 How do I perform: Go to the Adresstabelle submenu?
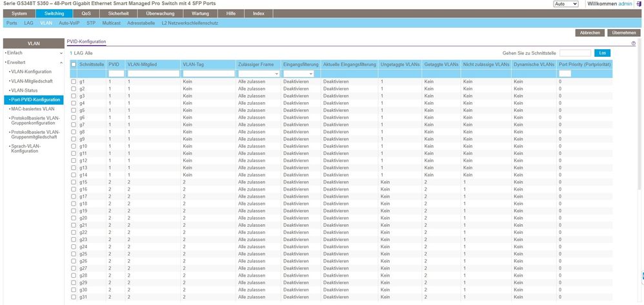(141, 23)
